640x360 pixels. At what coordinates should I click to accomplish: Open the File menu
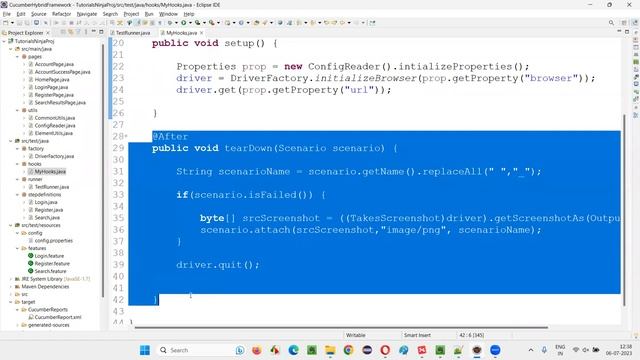[7, 14]
